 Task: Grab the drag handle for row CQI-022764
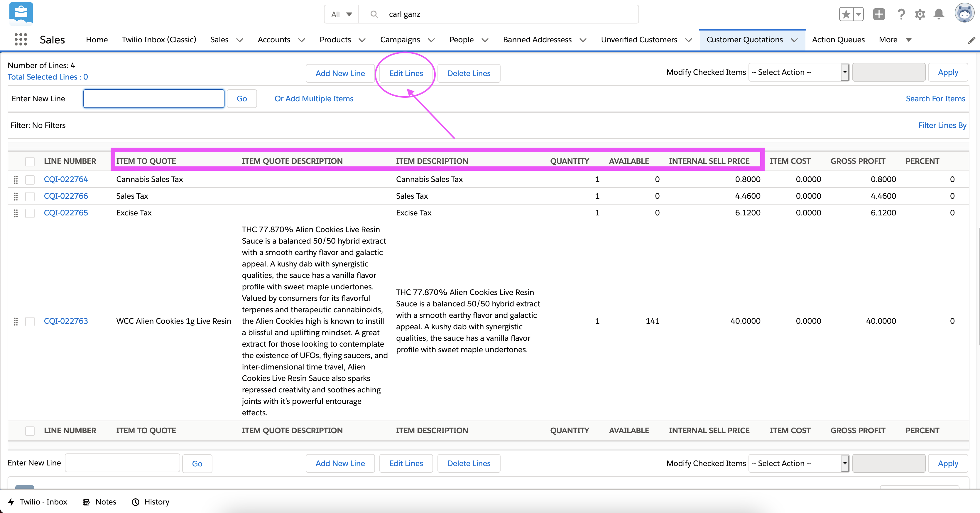(x=16, y=180)
